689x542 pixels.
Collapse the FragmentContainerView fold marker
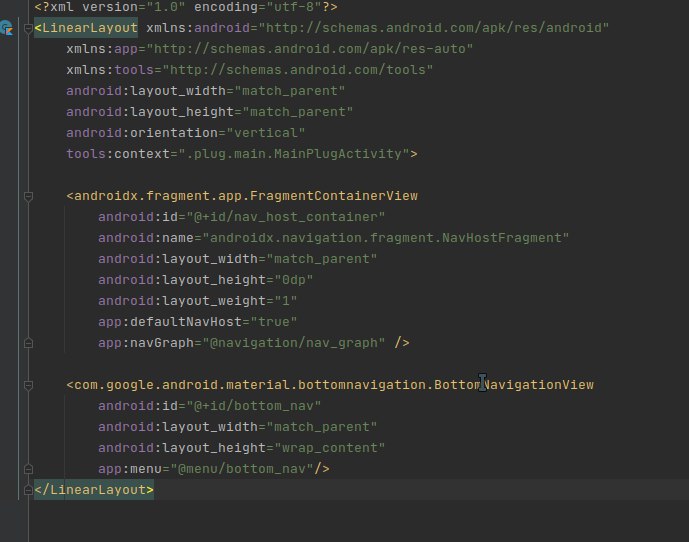tap(28, 196)
